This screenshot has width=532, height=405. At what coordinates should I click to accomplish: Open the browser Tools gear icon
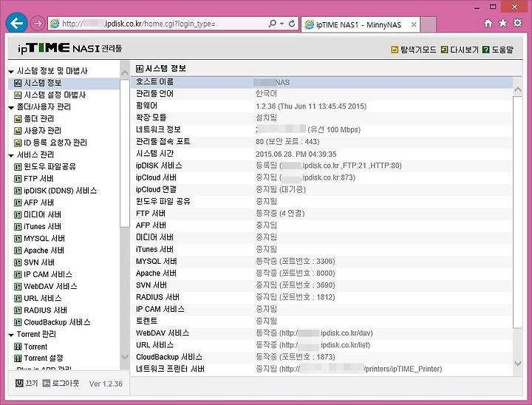point(517,23)
